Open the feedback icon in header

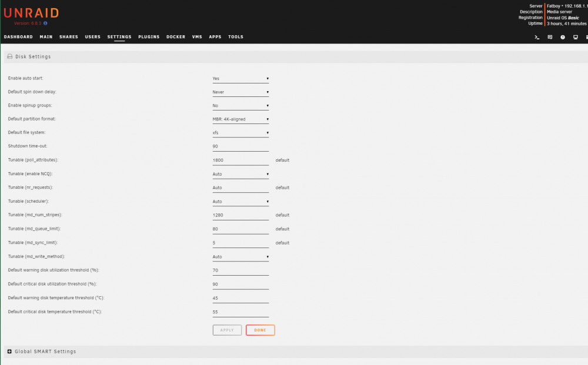click(x=550, y=37)
